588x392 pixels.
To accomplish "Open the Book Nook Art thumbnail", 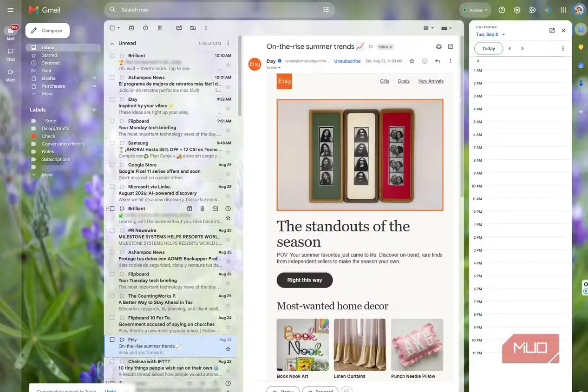I will pyautogui.click(x=303, y=345).
